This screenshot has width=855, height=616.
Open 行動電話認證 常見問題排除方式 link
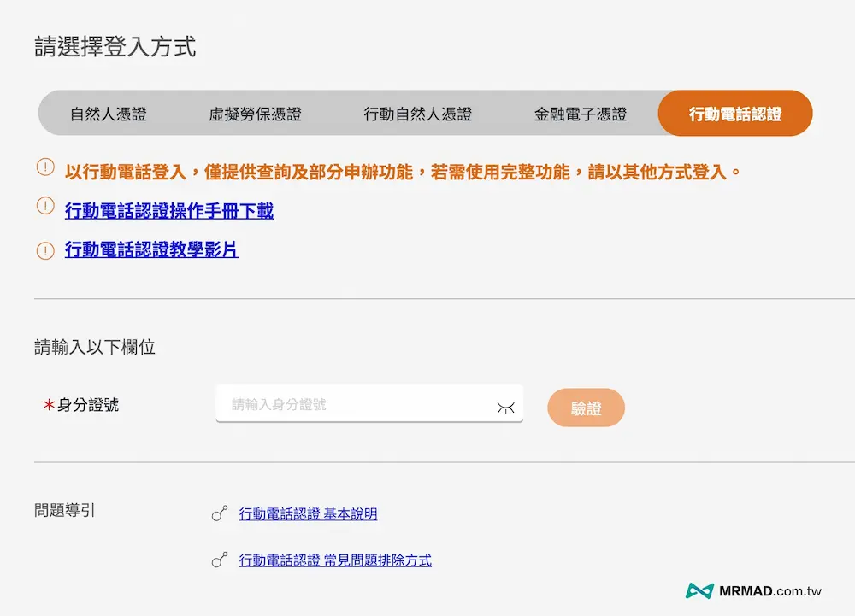tap(335, 560)
